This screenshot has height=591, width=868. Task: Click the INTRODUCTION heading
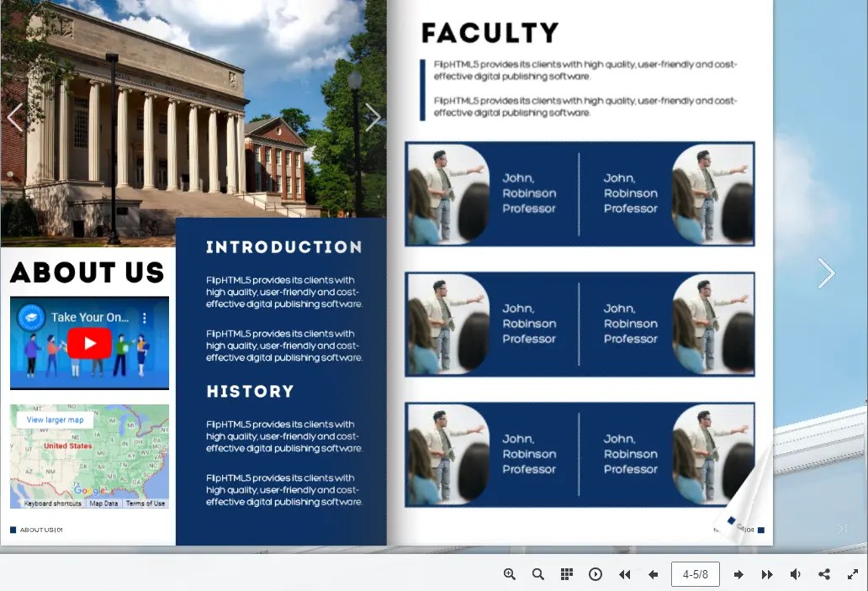[284, 247]
